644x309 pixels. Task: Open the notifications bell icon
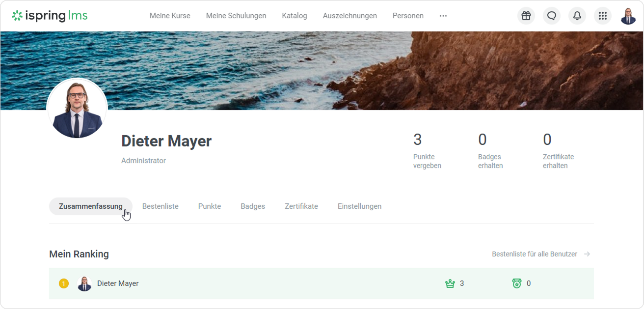tap(577, 16)
